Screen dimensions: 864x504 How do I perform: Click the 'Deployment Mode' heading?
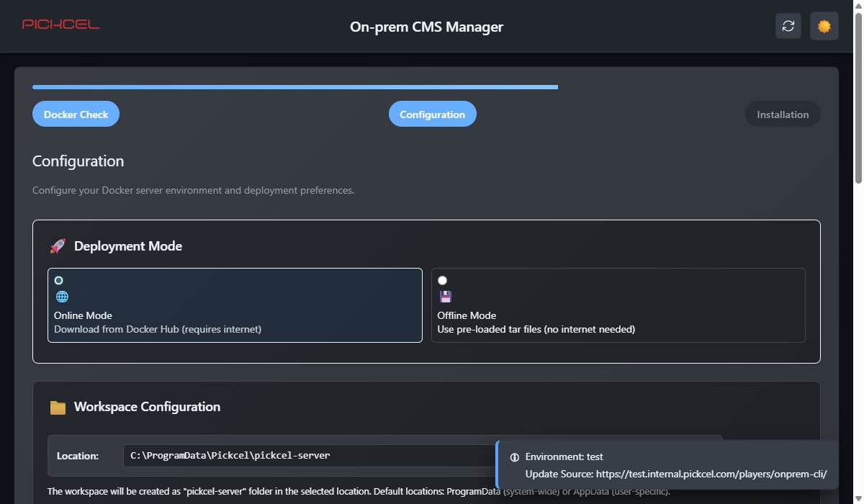click(x=128, y=246)
